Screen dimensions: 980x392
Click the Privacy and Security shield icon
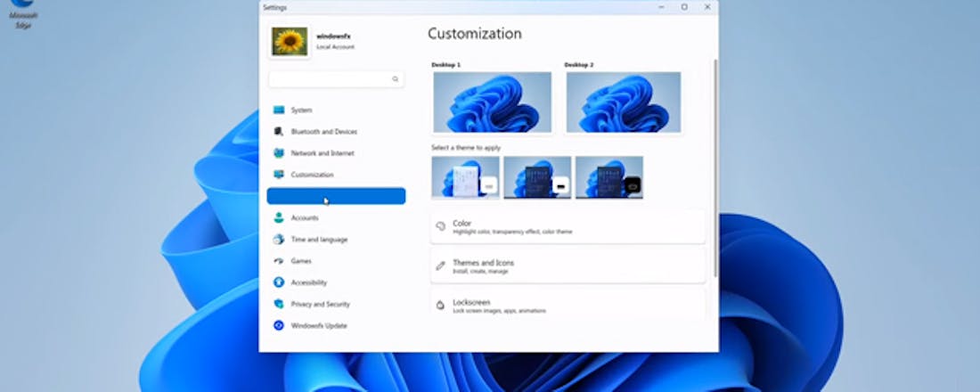pos(279,304)
